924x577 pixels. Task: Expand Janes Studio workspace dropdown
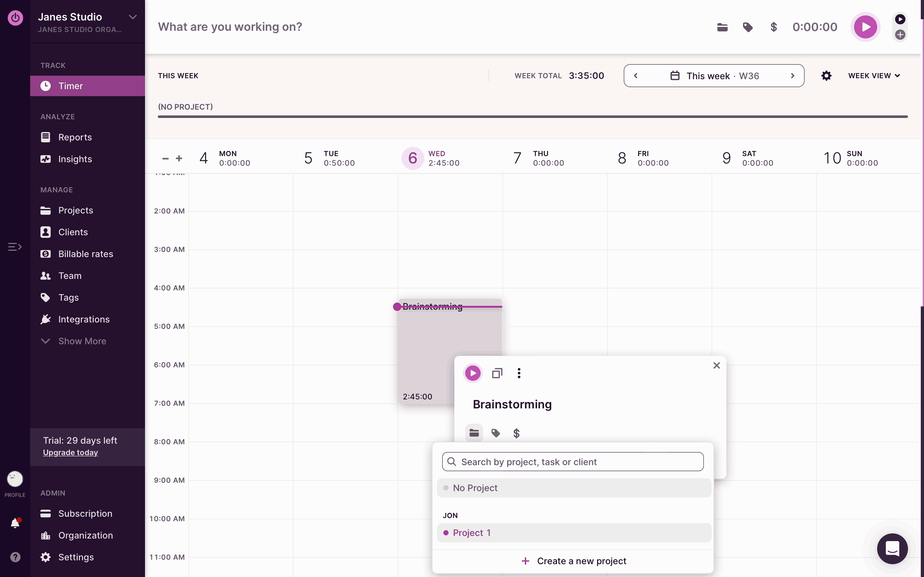coord(133,17)
